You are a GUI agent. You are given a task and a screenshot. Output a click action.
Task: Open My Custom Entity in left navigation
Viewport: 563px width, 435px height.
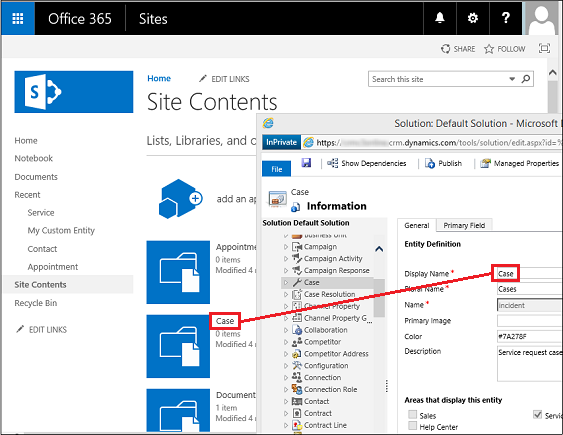pos(61,230)
